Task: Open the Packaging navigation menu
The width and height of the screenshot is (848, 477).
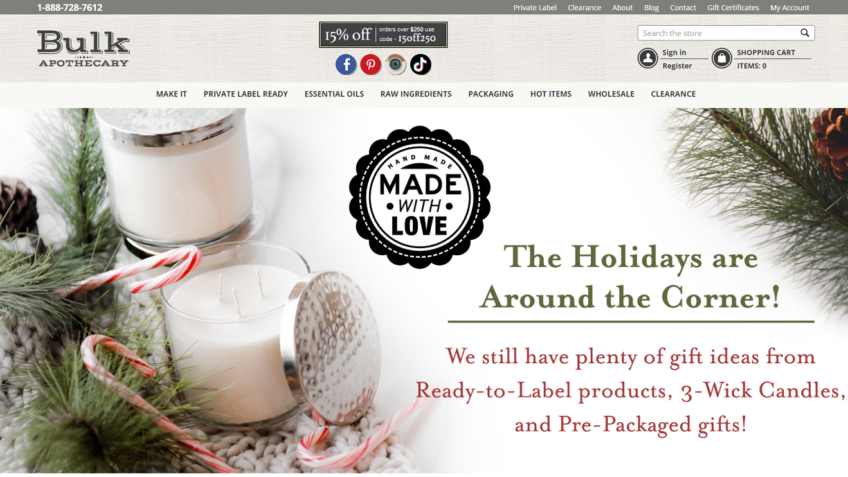Action: pos(491,94)
